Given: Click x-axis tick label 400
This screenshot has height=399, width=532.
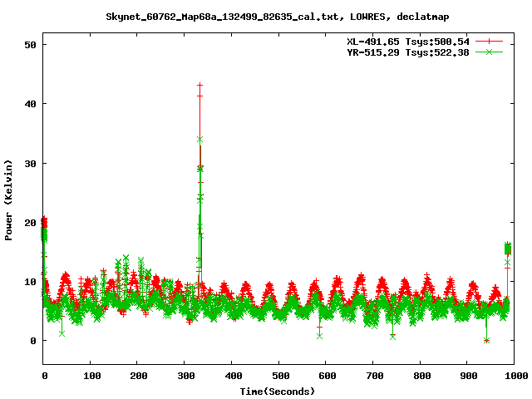Looking at the screenshot, I should tap(234, 376).
